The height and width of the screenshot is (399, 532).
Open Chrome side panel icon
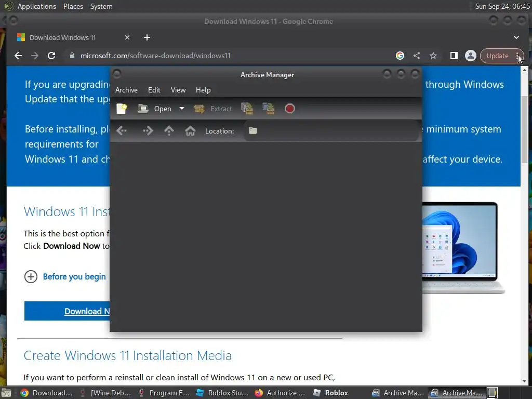454,56
